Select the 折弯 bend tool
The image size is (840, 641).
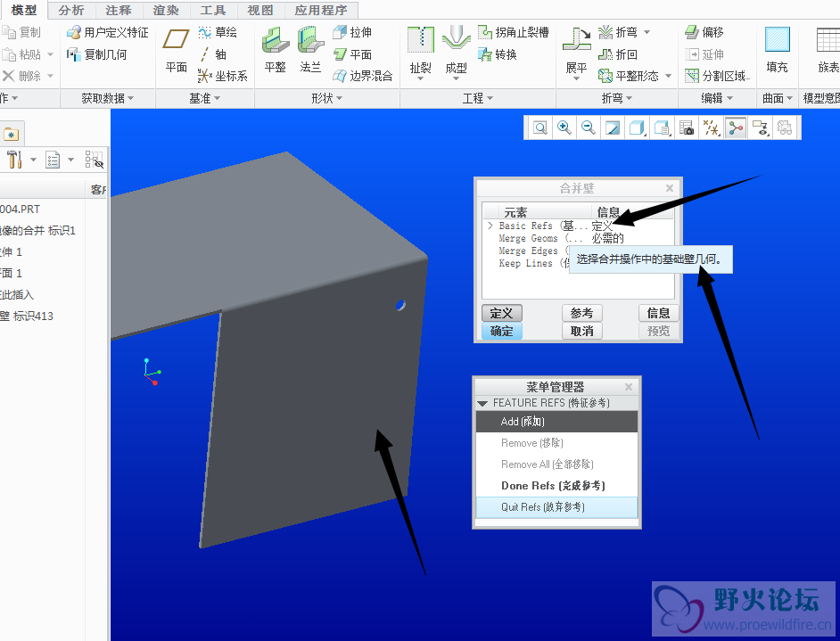pyautogui.click(x=618, y=33)
